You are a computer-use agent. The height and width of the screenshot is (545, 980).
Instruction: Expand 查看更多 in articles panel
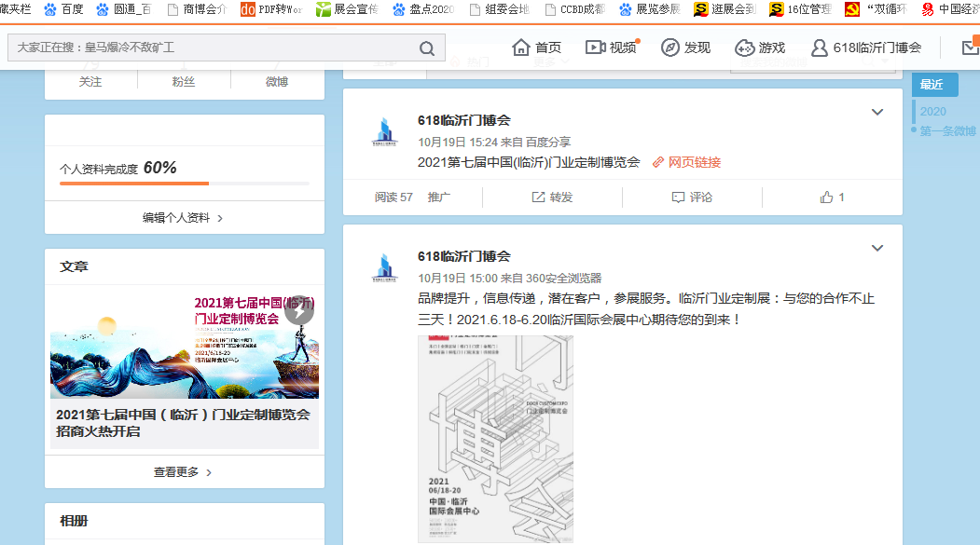(184, 472)
